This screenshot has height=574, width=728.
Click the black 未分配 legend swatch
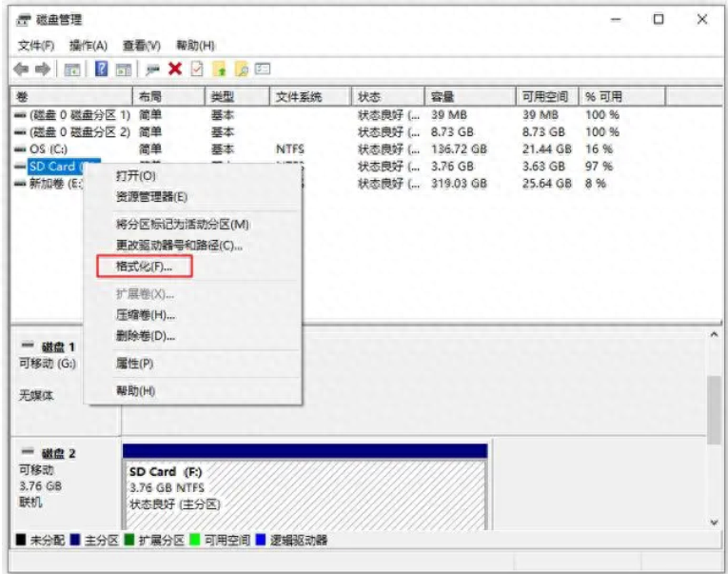[x=21, y=540]
